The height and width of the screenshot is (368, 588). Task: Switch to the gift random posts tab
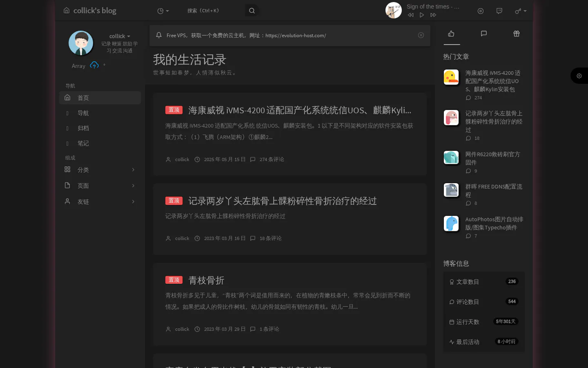click(517, 34)
